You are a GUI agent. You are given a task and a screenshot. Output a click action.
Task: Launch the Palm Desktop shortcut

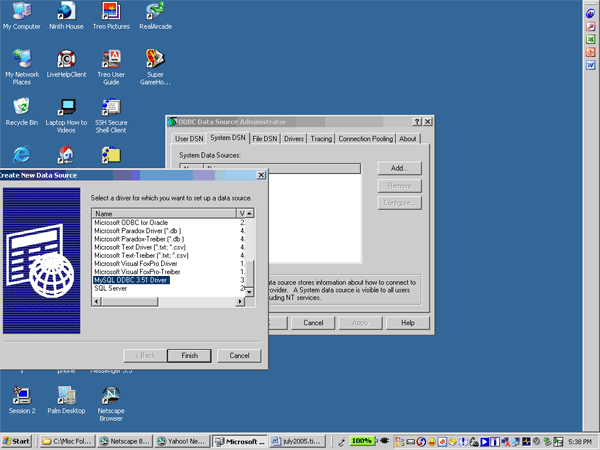point(66,400)
